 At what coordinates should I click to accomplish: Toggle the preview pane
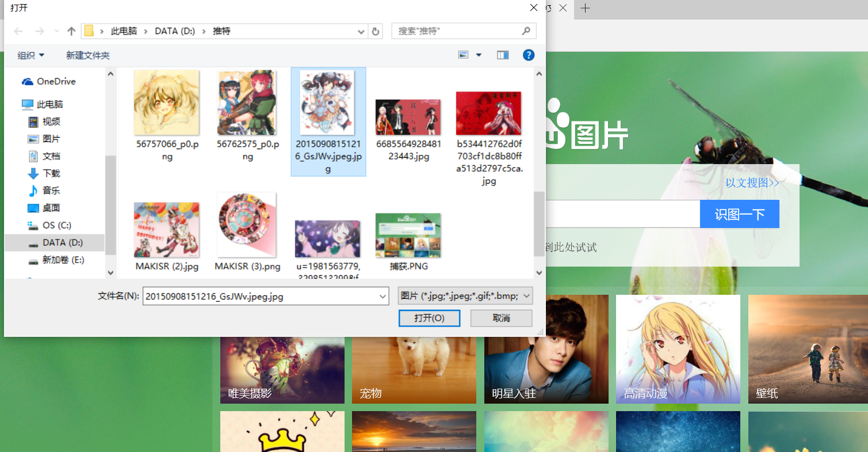click(x=503, y=55)
